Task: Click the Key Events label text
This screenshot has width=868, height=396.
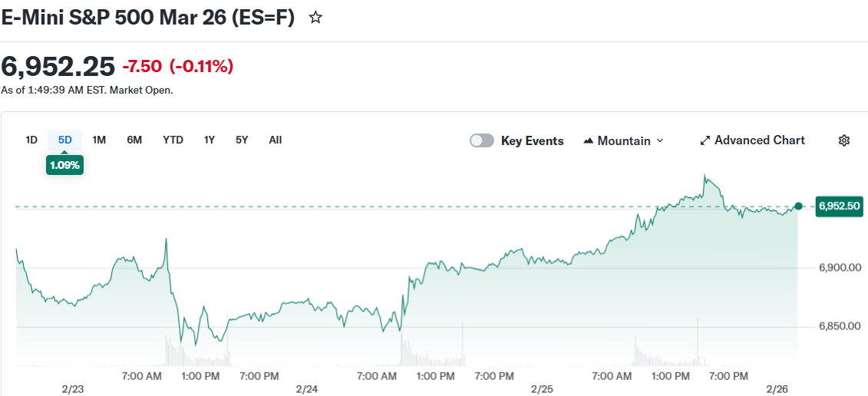Action: 532,140
